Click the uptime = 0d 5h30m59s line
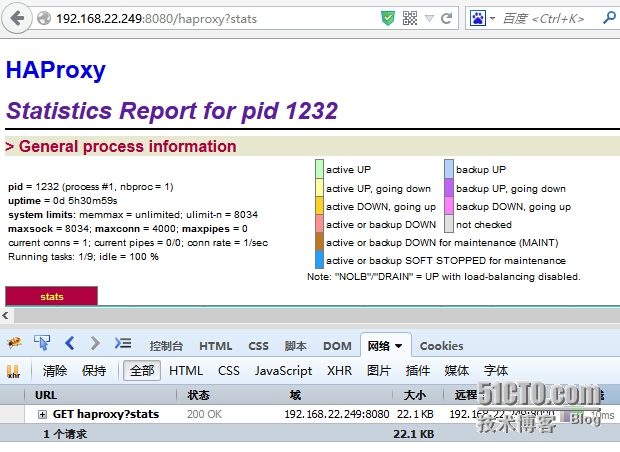 point(63,200)
